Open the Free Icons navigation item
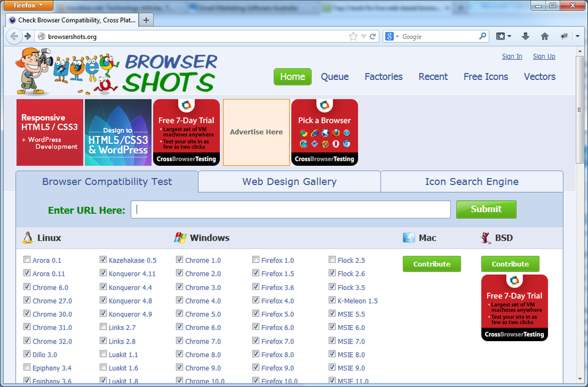588x387 pixels. pos(486,76)
